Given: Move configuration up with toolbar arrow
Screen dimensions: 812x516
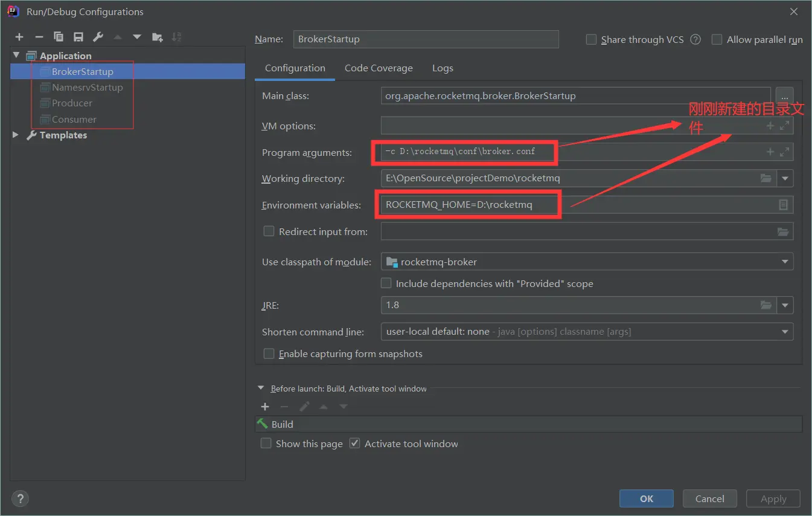Looking at the screenshot, I should [x=118, y=37].
